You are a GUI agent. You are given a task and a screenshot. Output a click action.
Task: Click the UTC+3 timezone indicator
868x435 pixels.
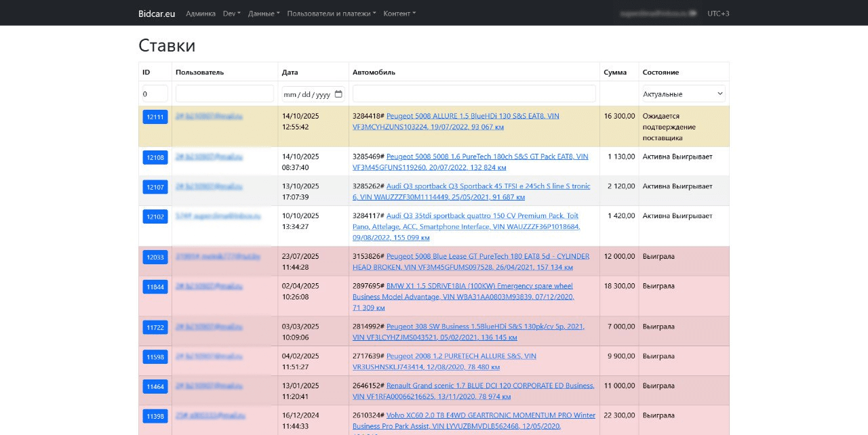tap(718, 14)
